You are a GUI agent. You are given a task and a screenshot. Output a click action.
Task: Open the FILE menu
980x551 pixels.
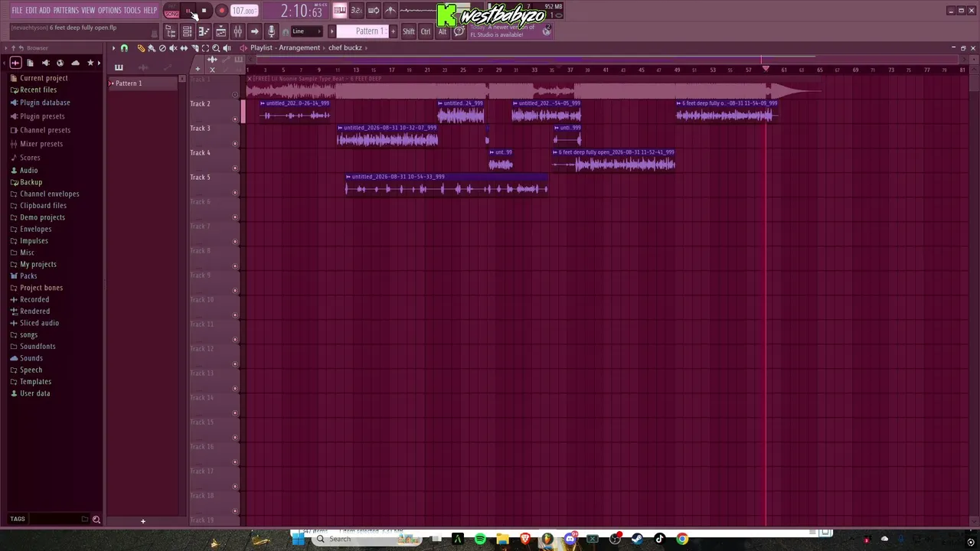(17, 10)
